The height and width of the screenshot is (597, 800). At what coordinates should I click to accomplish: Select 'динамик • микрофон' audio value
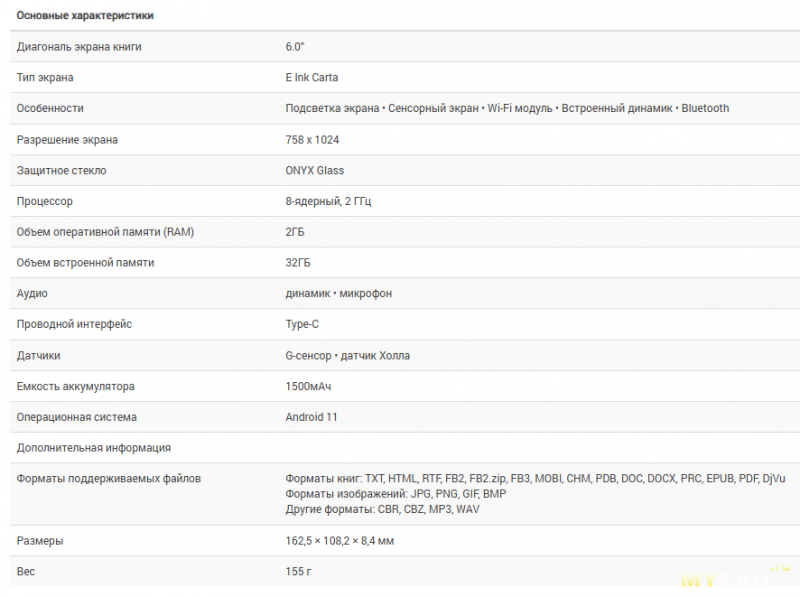point(339,294)
